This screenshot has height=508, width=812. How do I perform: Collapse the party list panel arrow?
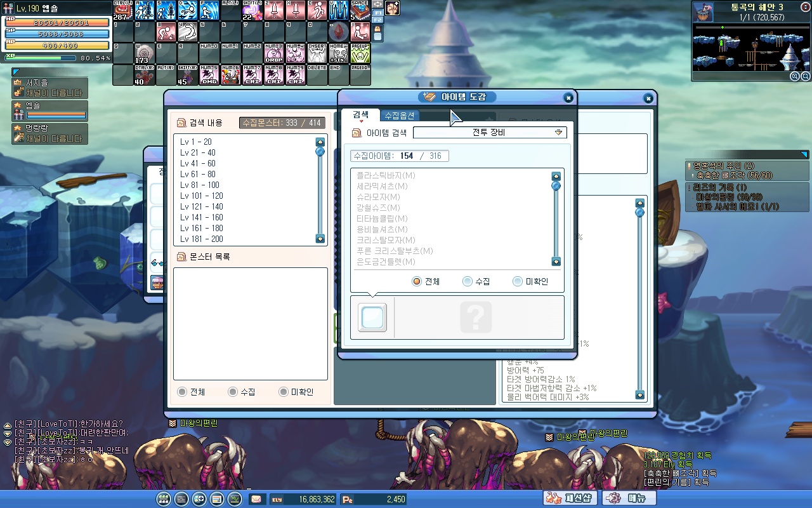pos(16,72)
